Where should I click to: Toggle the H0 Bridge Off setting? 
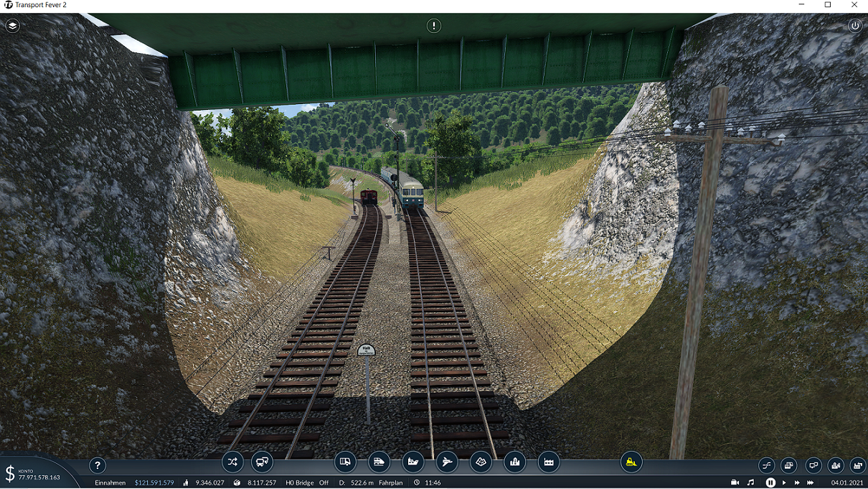[x=307, y=483]
